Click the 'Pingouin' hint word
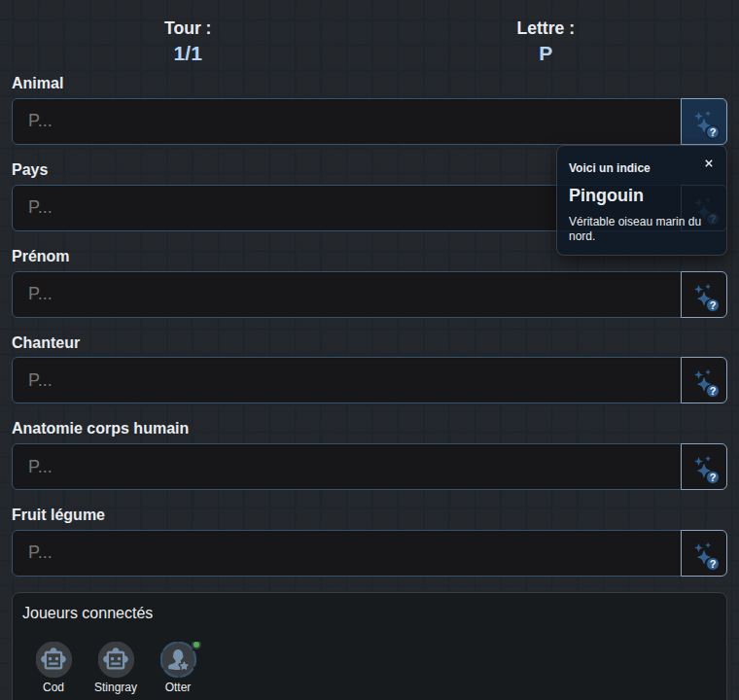This screenshot has height=700, width=739. (606, 195)
